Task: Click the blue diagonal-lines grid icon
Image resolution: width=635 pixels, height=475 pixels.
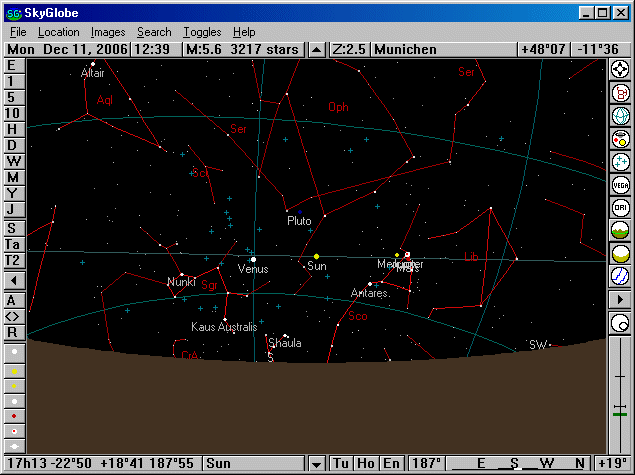Action: (x=620, y=276)
